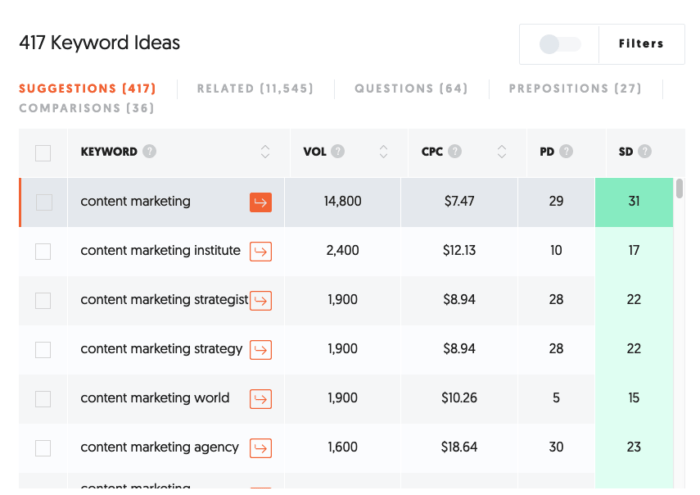Click the PD value 29 cell
This screenshot has height=495, width=700.
tap(556, 202)
